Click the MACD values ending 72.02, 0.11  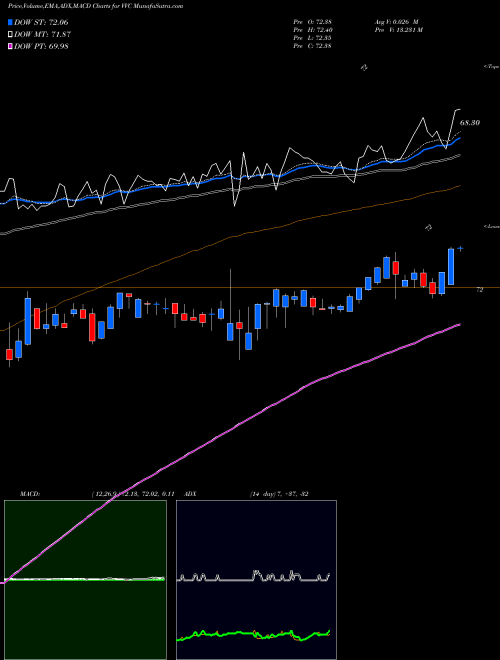(133, 494)
